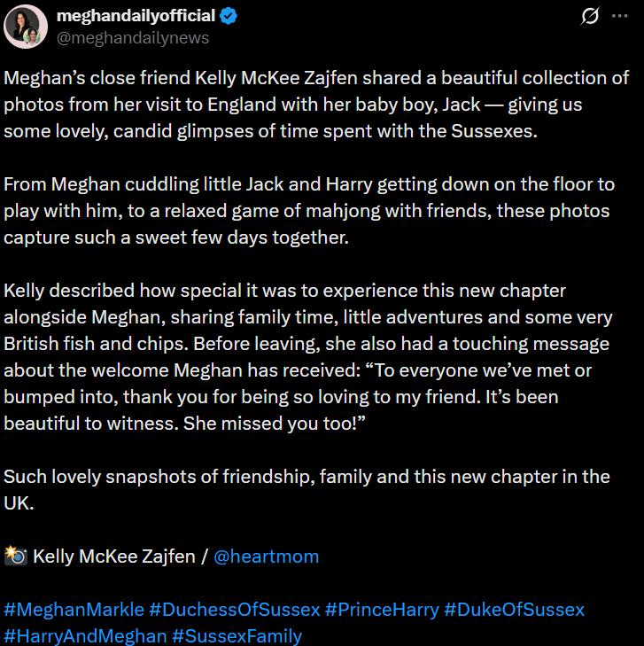Click the paragraph mentioning mahjong with friends
The width and height of the screenshot is (644, 646).
[x=309, y=211]
